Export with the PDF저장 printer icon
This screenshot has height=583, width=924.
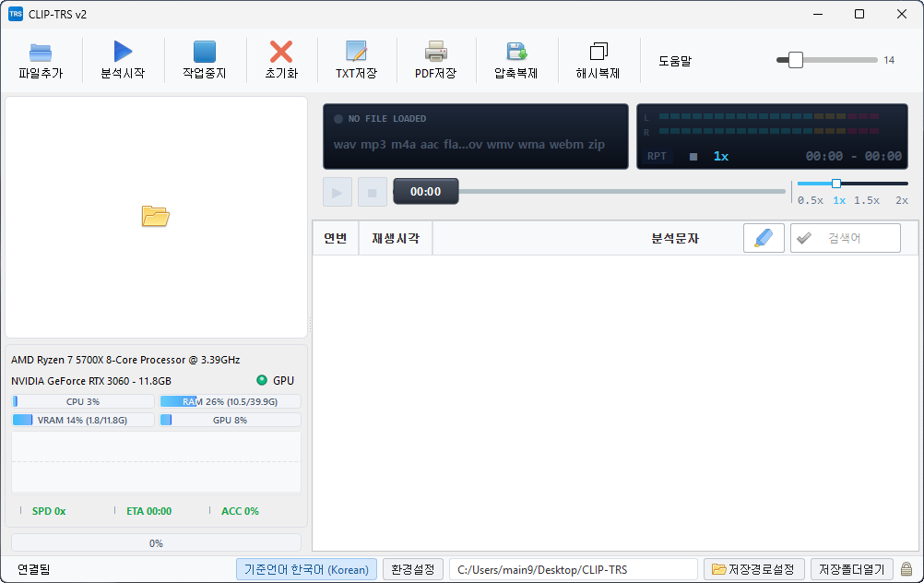(x=436, y=52)
